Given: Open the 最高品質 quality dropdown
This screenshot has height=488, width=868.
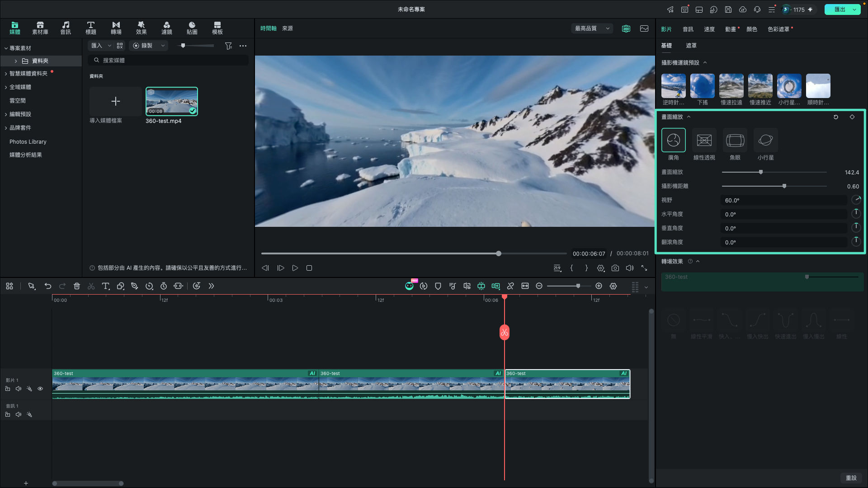Looking at the screenshot, I should (592, 28).
